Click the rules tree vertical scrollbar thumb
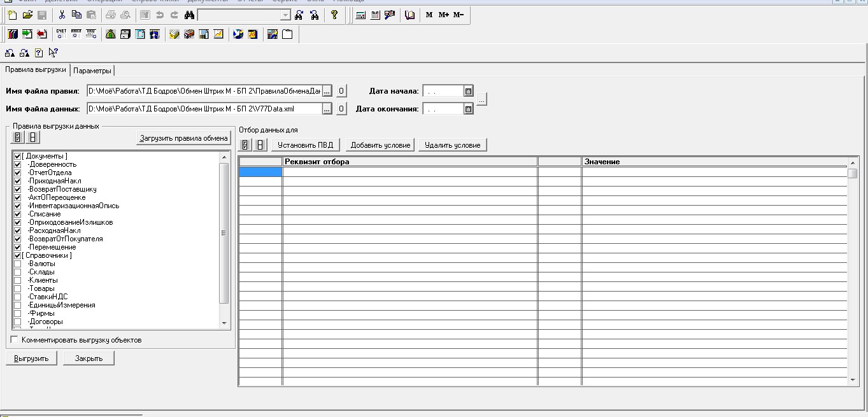Viewport: 868px width, 417px height. (x=224, y=233)
